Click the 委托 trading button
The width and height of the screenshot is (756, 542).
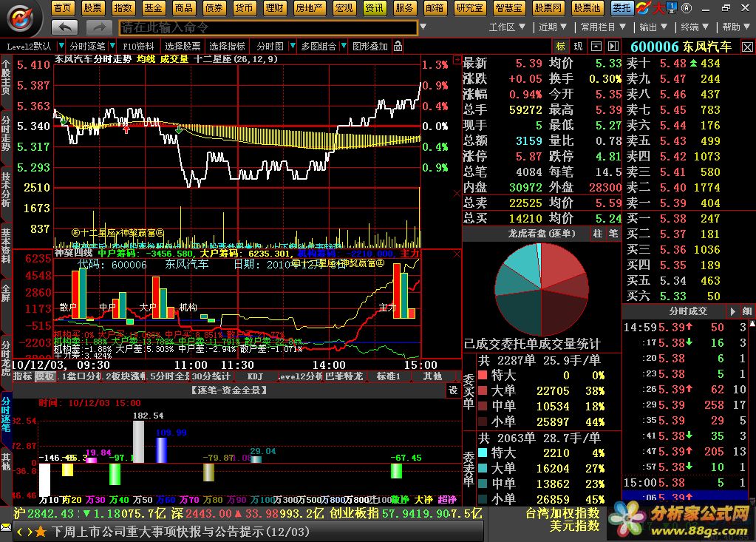coord(622,7)
